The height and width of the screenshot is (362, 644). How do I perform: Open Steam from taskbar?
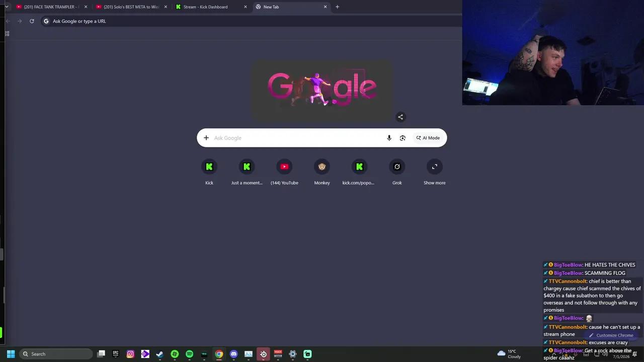(159, 354)
